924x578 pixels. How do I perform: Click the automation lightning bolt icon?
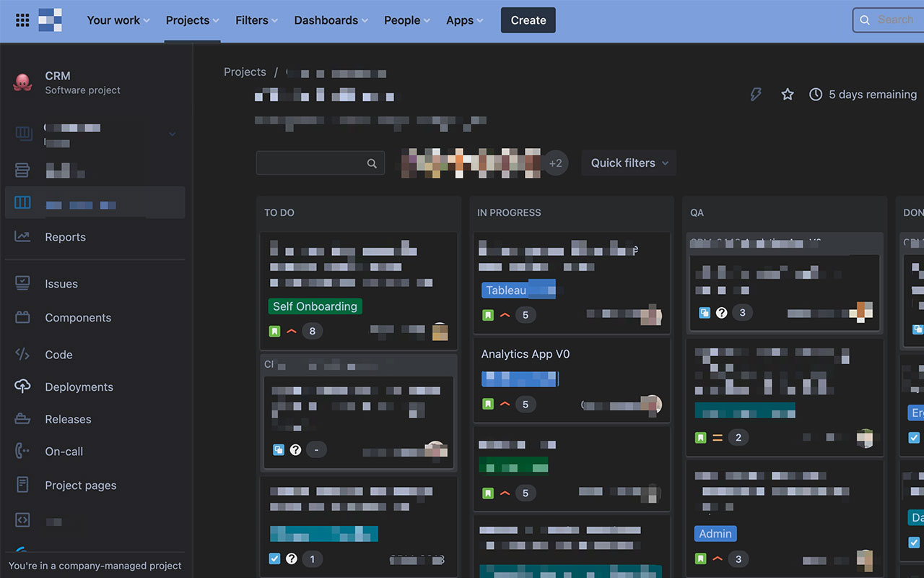pos(755,94)
